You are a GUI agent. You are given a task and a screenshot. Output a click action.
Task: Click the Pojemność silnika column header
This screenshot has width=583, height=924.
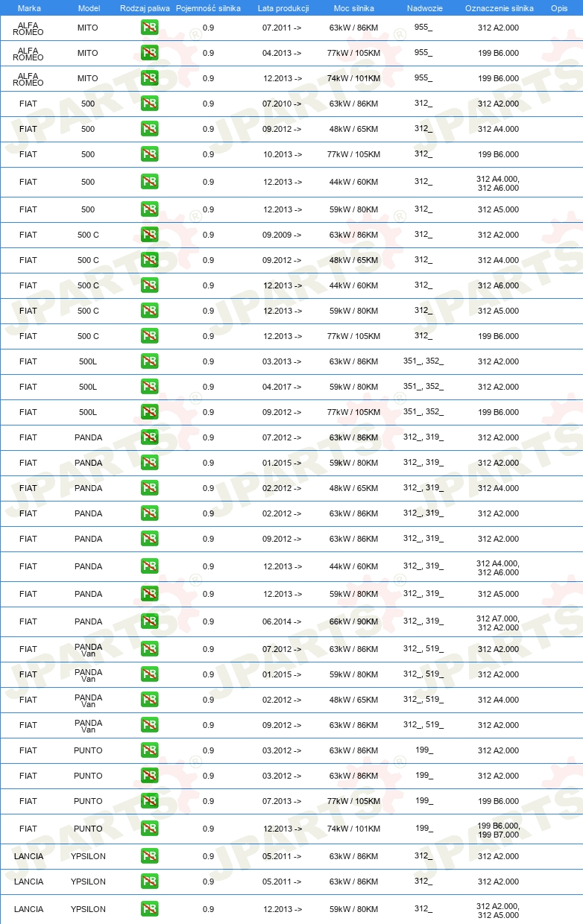coord(208,8)
